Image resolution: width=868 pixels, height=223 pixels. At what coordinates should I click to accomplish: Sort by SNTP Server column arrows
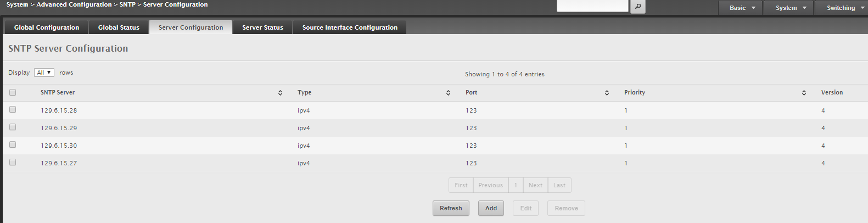pos(280,93)
